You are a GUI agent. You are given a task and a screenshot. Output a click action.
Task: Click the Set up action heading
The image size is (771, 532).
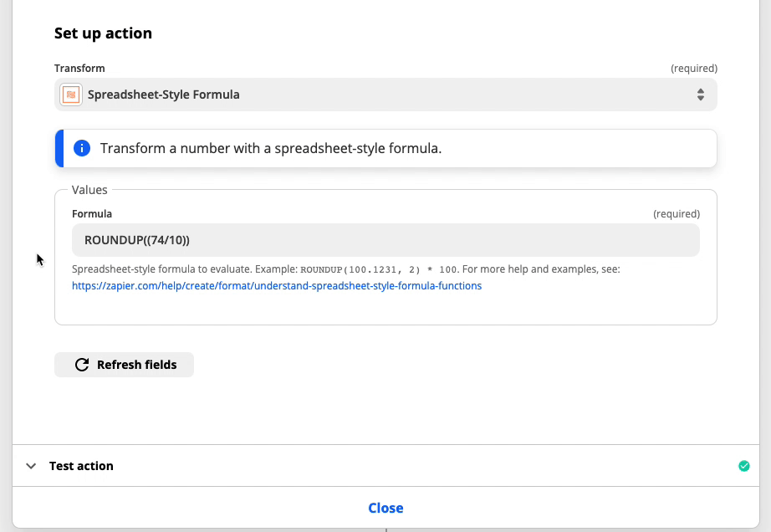pos(103,33)
